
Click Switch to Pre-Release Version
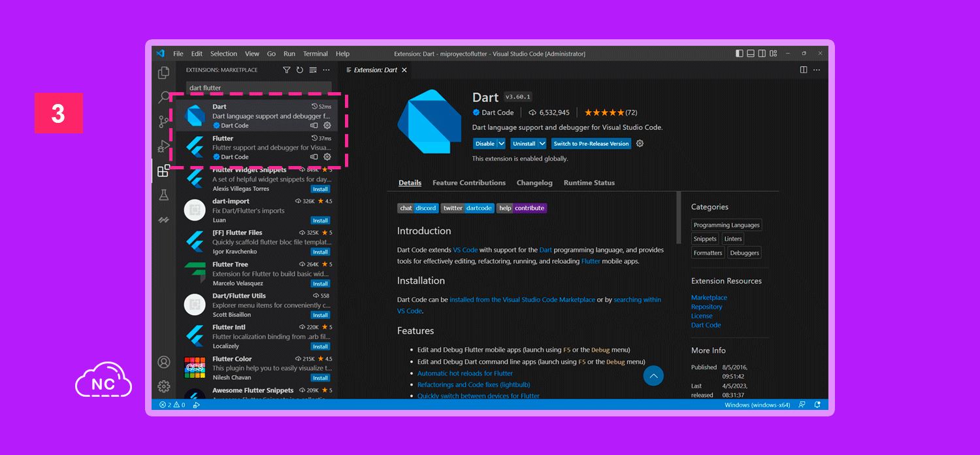point(591,144)
